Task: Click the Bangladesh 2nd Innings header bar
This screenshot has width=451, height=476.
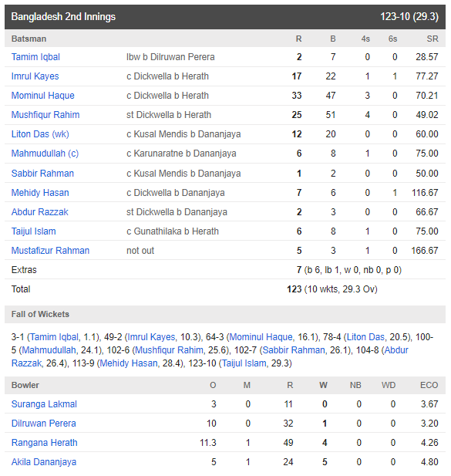Action: (225, 17)
